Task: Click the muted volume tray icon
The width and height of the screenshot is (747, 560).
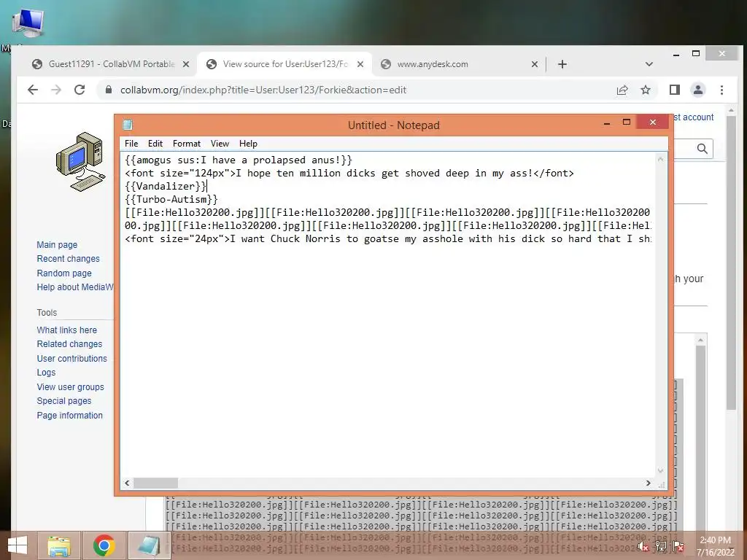Action: pos(643,546)
